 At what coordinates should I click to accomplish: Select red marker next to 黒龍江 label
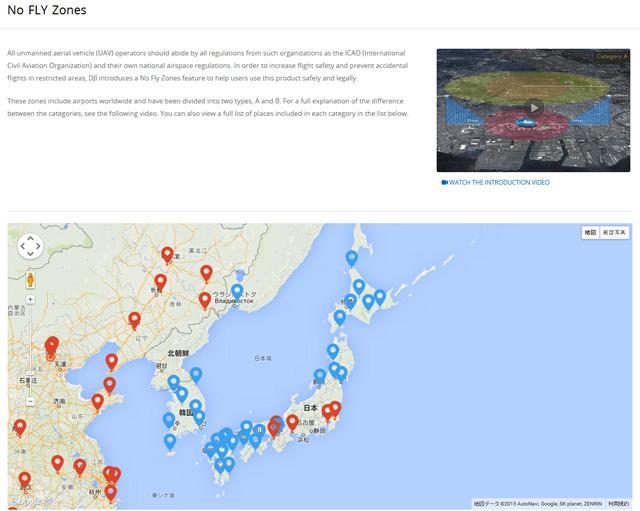click(167, 256)
